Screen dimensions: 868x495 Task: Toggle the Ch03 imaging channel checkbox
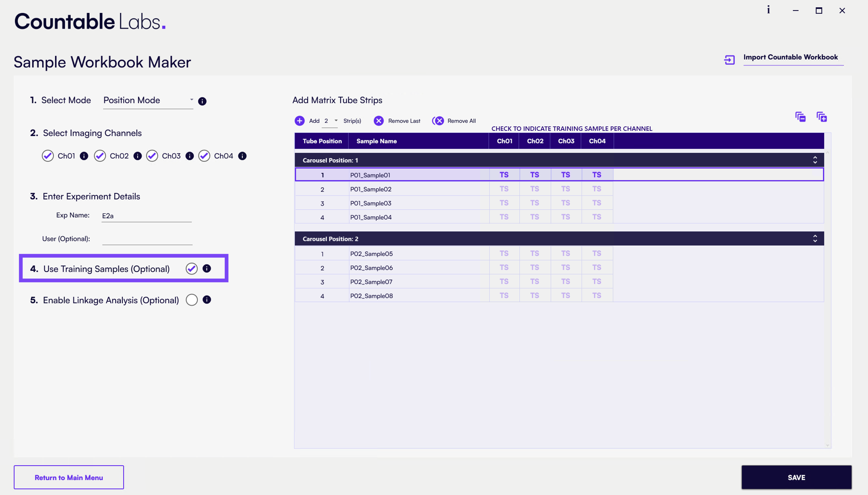tap(152, 156)
